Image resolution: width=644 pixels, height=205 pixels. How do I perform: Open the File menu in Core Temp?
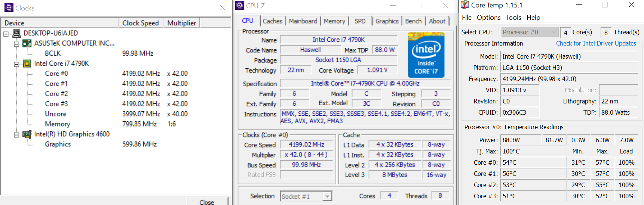(467, 18)
